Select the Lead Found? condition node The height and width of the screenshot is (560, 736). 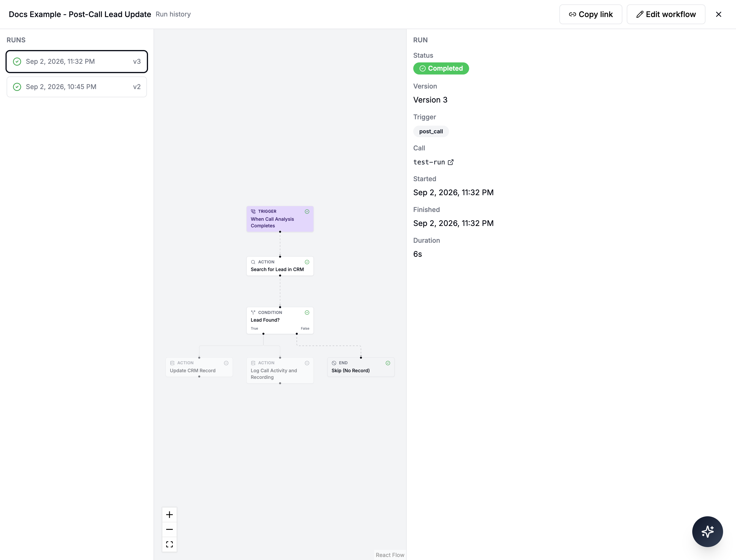pyautogui.click(x=280, y=320)
